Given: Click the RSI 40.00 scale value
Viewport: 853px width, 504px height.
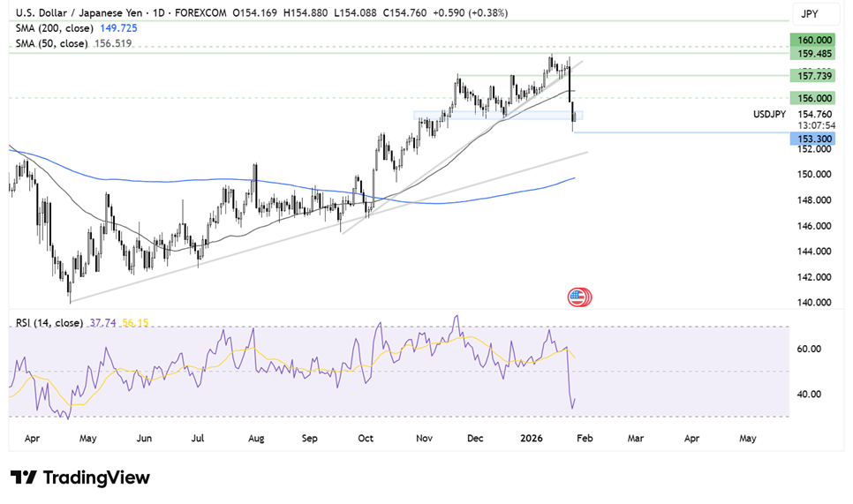Looking at the screenshot, I should [811, 394].
